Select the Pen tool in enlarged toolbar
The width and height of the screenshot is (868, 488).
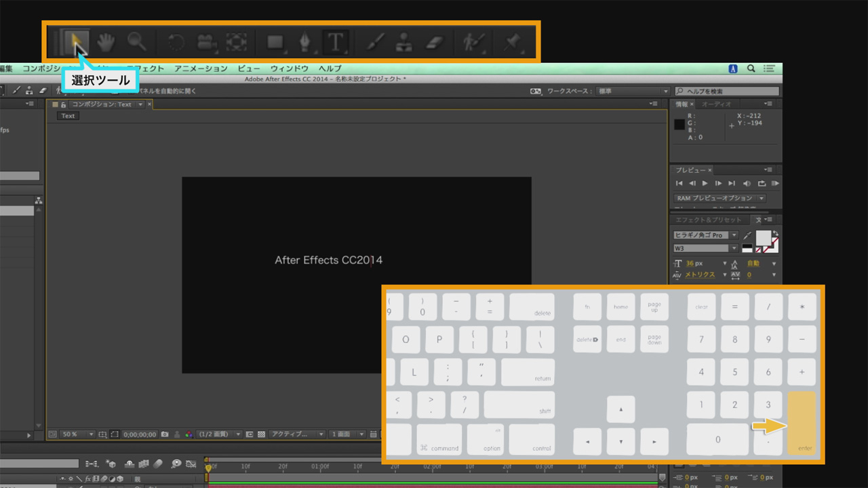click(305, 43)
